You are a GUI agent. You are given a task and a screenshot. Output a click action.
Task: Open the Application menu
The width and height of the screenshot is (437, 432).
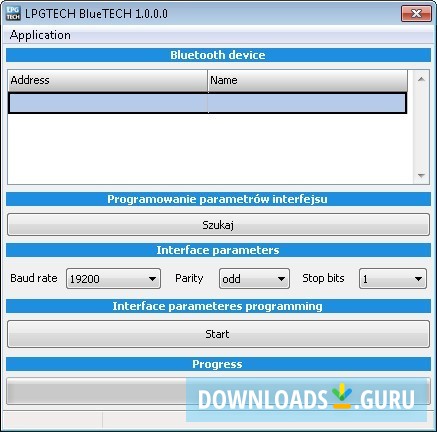[40, 35]
